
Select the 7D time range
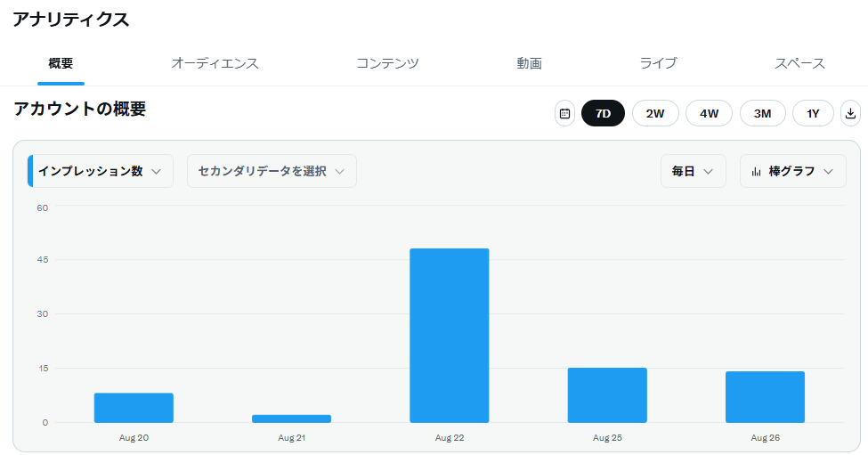[603, 113]
